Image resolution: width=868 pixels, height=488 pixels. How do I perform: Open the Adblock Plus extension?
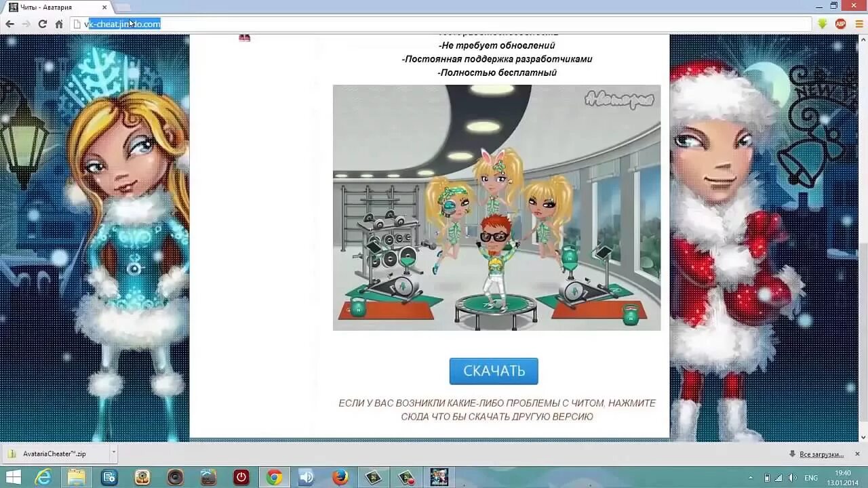tap(840, 24)
